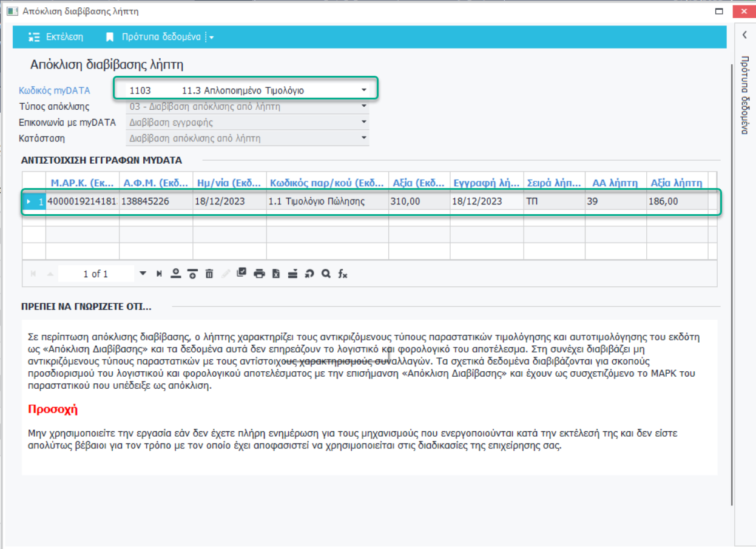
Task: Expand the Τύπος απόκλισης dropdown
Action: coord(363,107)
